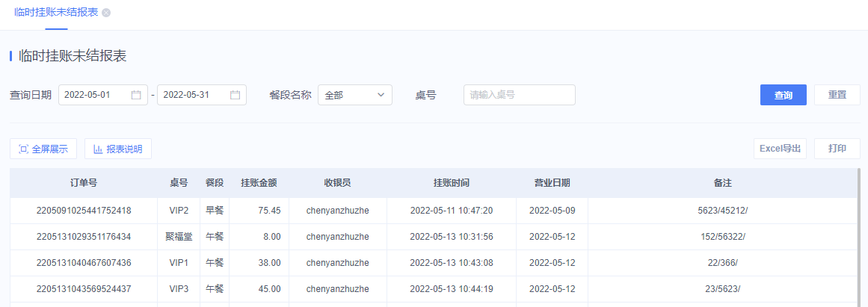Viewport: 868px width, 307px height.
Task: Click the 查询 button
Action: [784, 95]
